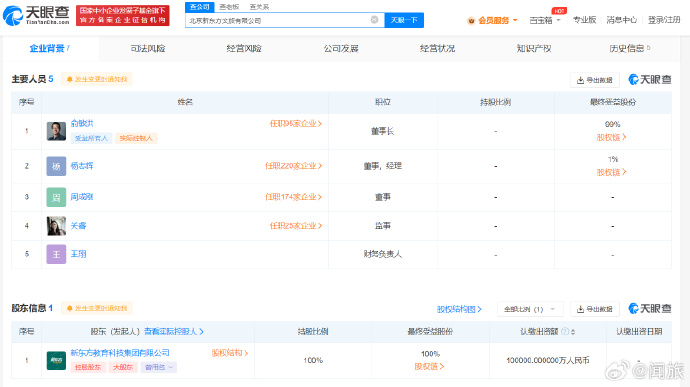Click the change notification bell in 股东信息
Image resolution: width=690 pixels, height=387 pixels.
tap(97, 308)
